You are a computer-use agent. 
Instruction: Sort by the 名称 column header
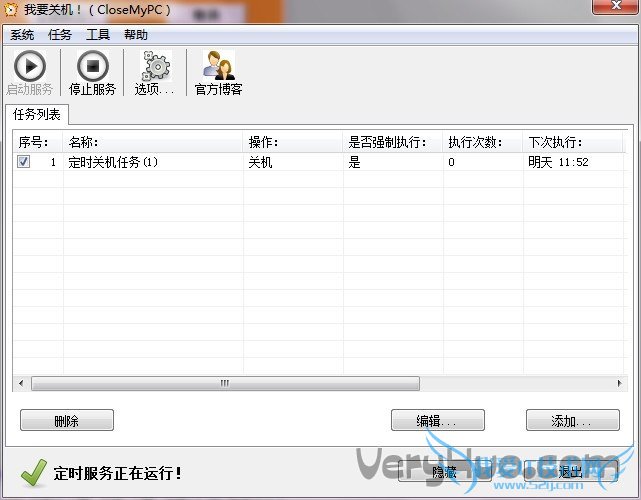(153, 142)
